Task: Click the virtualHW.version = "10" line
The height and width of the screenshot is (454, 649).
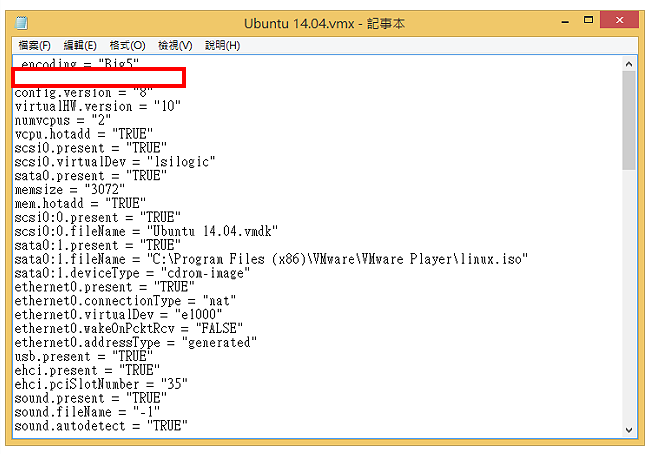Action: click(x=98, y=106)
